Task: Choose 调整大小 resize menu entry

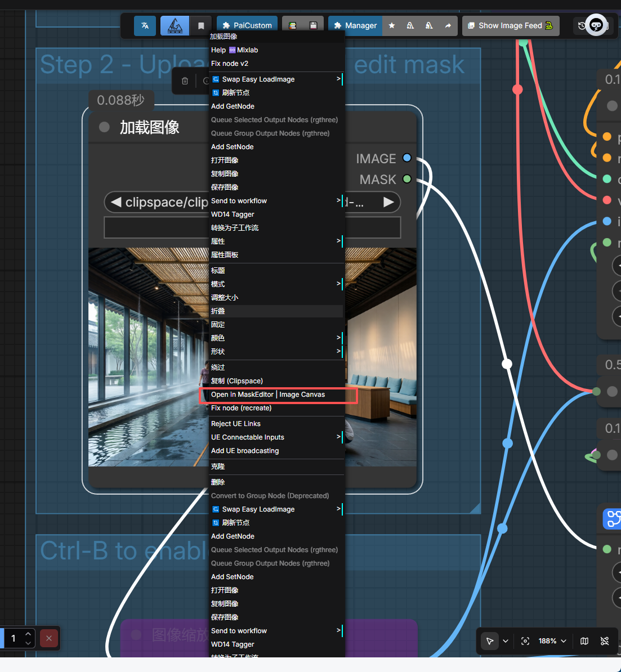Action: click(276, 297)
